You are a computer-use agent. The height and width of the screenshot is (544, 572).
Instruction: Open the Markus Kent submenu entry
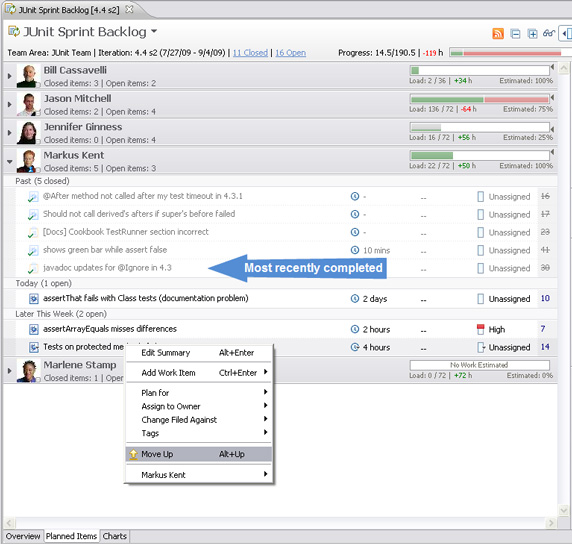(x=199, y=475)
